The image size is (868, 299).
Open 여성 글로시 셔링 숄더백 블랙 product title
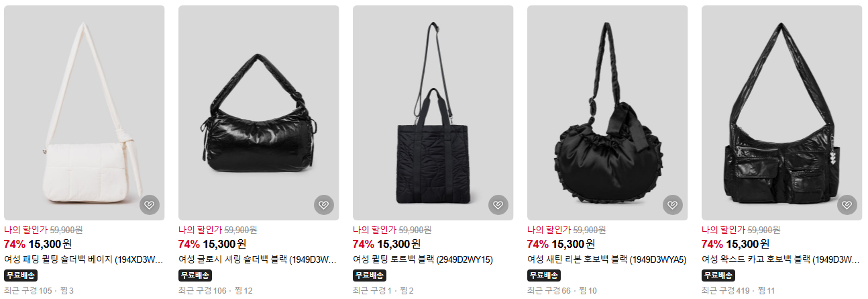(x=259, y=259)
